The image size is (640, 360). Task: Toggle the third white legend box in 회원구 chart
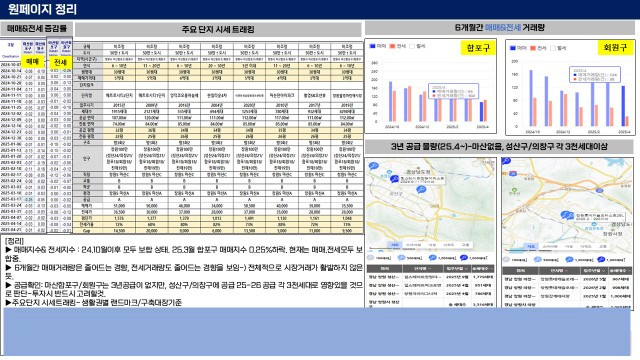click(553, 48)
